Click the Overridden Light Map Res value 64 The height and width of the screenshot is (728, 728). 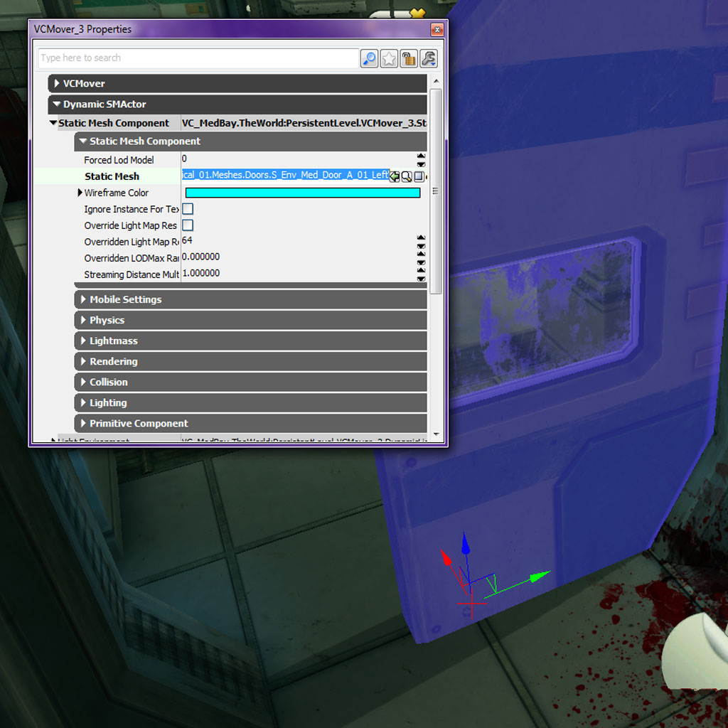point(187,240)
